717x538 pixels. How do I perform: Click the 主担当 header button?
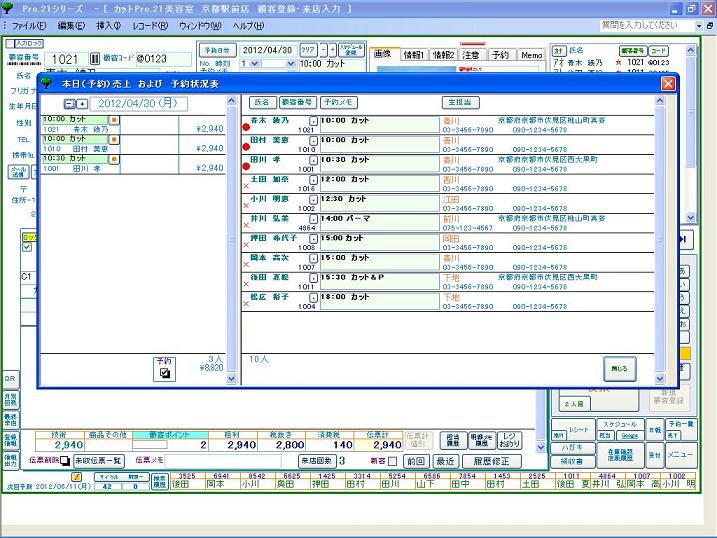click(460, 102)
